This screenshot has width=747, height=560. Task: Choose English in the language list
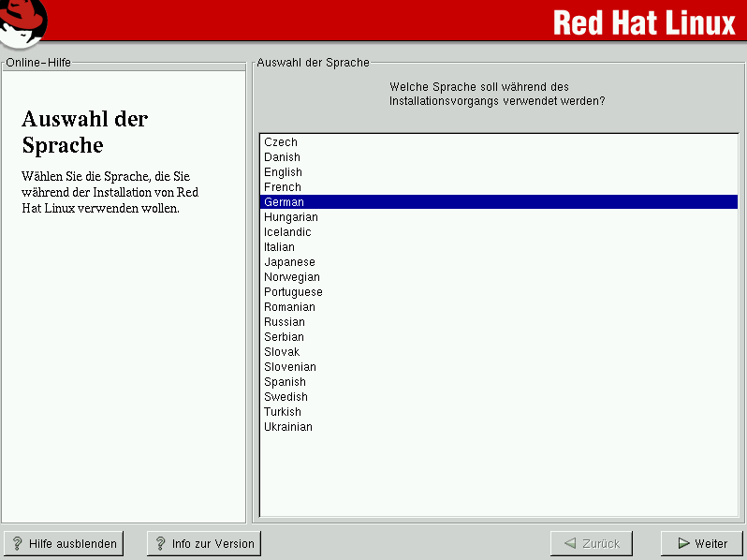283,172
